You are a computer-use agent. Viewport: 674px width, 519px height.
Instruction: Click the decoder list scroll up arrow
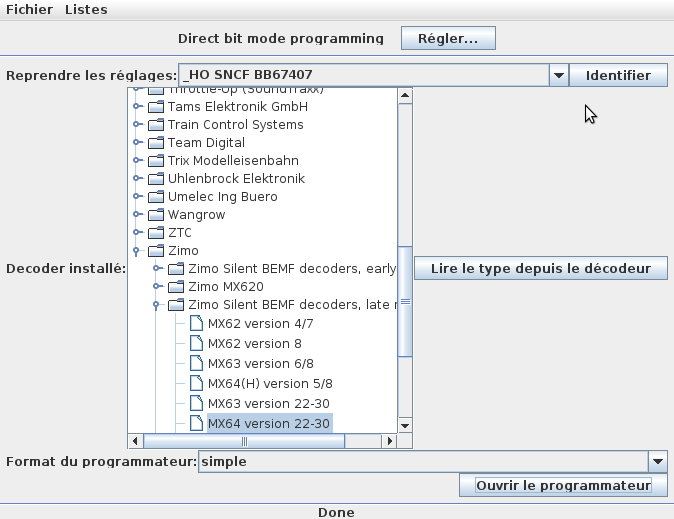coord(404,95)
